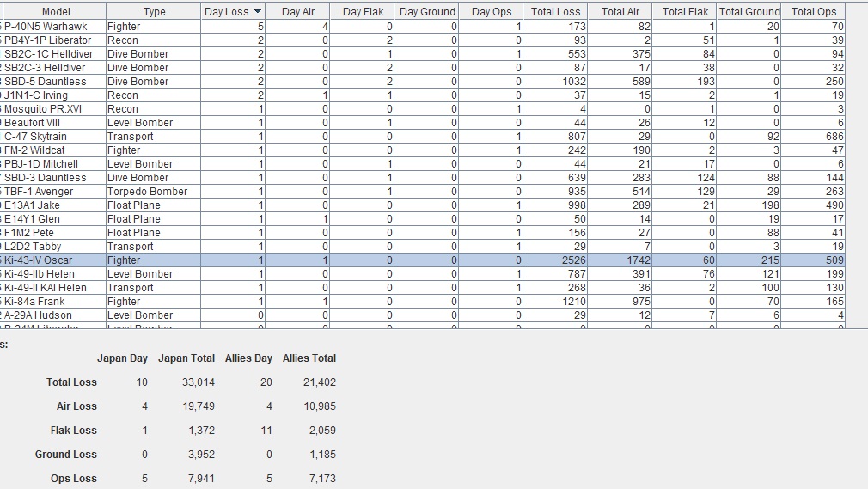The width and height of the screenshot is (868, 489).
Task: Sort by the Total Ops column header
Action: click(x=814, y=12)
